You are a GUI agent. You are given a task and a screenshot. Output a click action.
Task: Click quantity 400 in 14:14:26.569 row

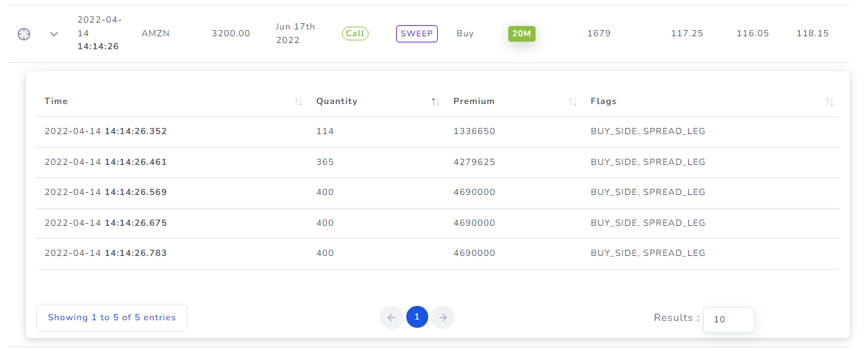tap(325, 192)
